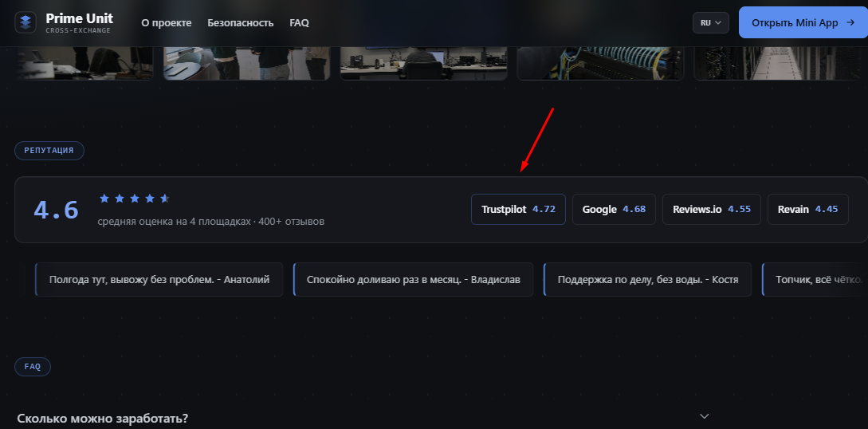
Task: Click the Топчик, всё чётко review card
Action: (815, 280)
